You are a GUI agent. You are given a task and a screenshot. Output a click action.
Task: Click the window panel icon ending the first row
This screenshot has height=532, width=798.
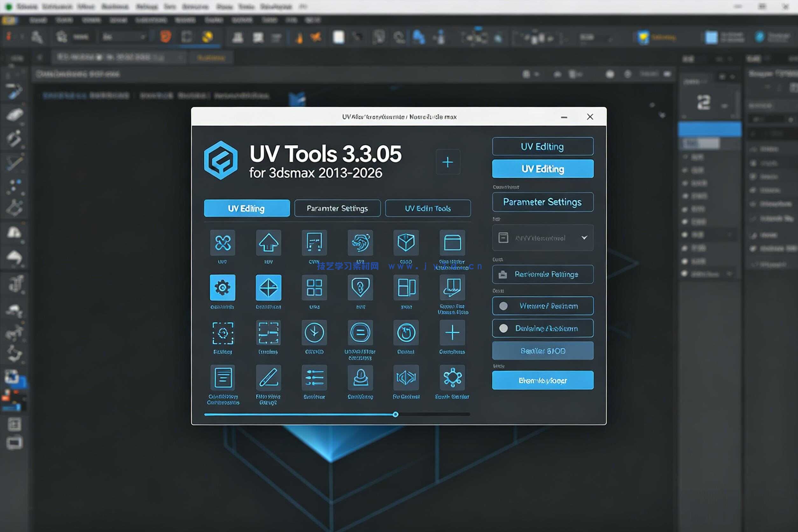click(452, 242)
